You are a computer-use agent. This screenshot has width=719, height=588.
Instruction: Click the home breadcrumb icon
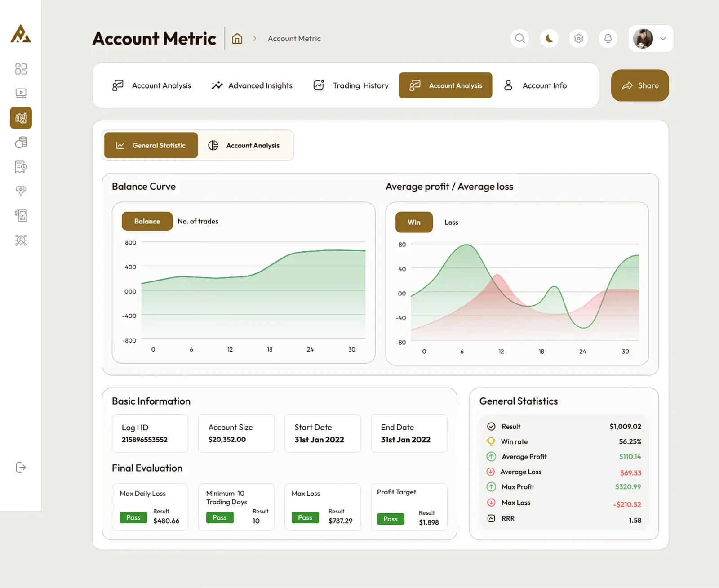pos(237,39)
